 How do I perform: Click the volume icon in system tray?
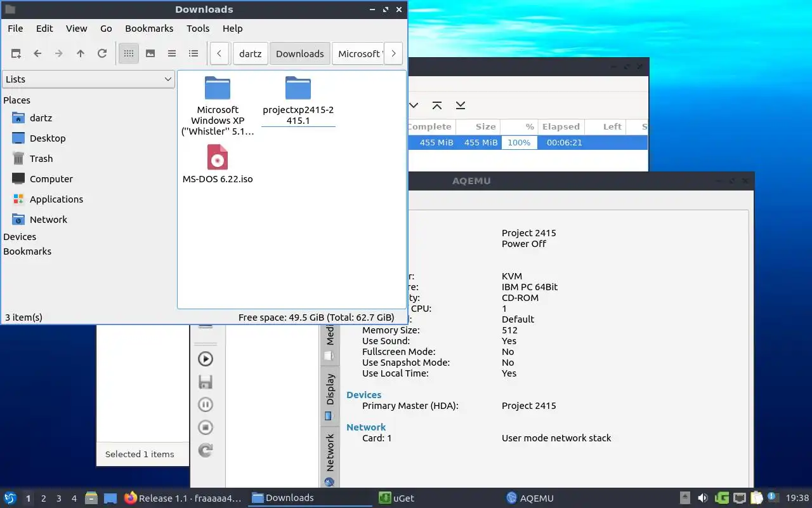703,498
